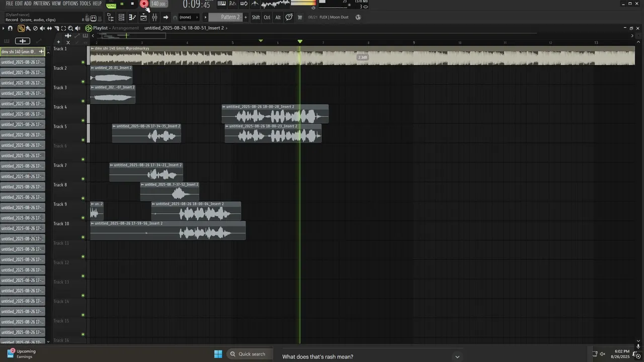Mute Track 2 with green dot

83,81
